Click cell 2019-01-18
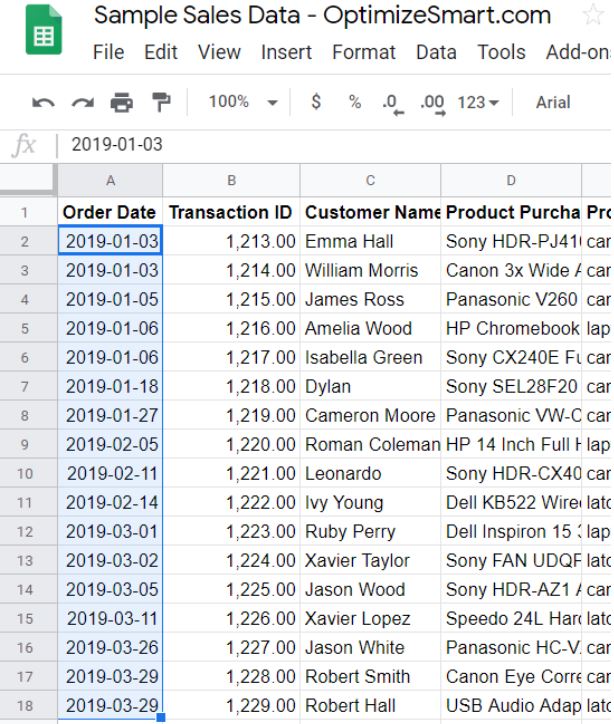 tap(110, 386)
